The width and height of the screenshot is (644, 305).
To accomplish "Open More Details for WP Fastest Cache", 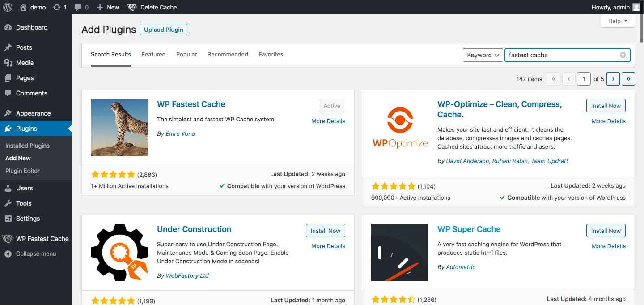I will [x=328, y=121].
